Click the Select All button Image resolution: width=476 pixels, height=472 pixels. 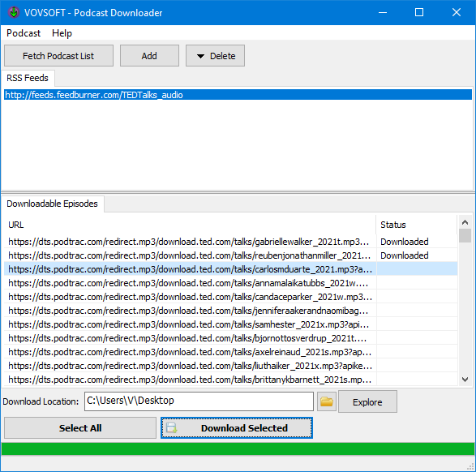coord(80,428)
